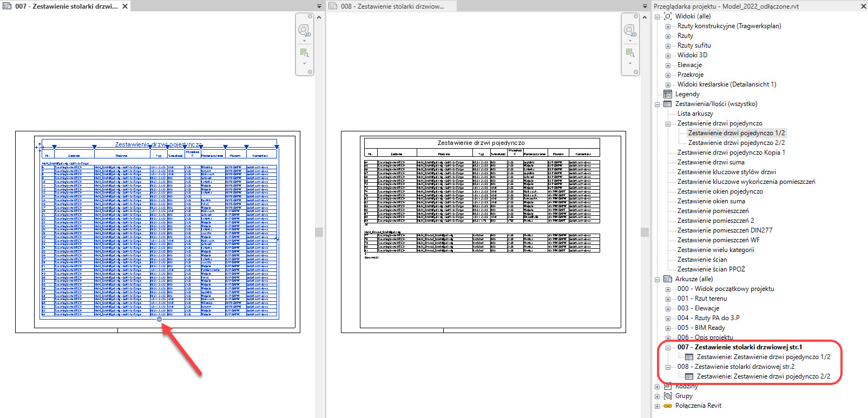Click schedule icon under sheet 008
Image resolution: width=868 pixels, height=418 pixels.
click(689, 376)
